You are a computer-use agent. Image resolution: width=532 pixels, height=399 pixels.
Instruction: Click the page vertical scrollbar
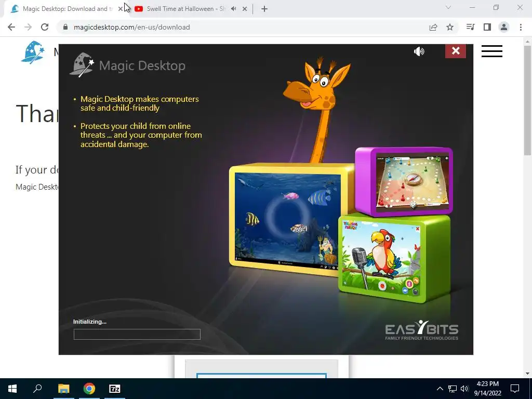pos(528,100)
